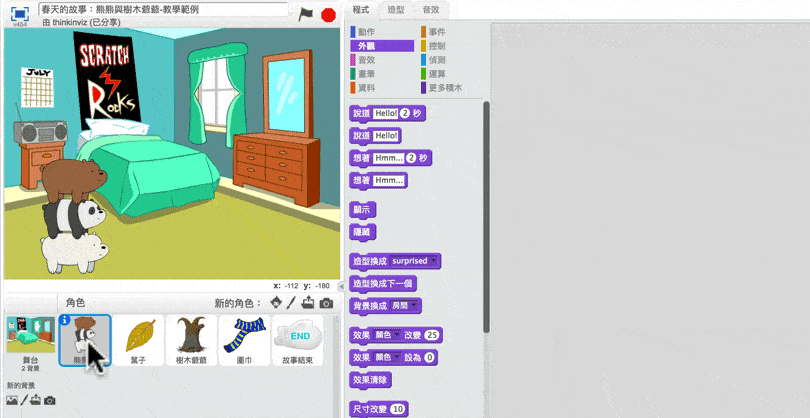810x418 pixels.
Task: Click Hello! field in second 說道 block
Action: 386,136
